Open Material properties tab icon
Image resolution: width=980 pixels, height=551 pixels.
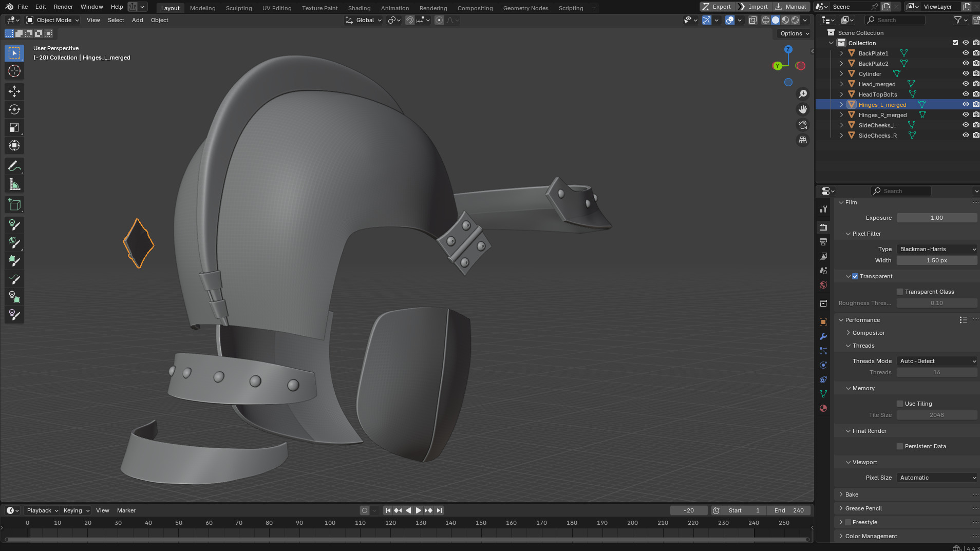point(823,408)
